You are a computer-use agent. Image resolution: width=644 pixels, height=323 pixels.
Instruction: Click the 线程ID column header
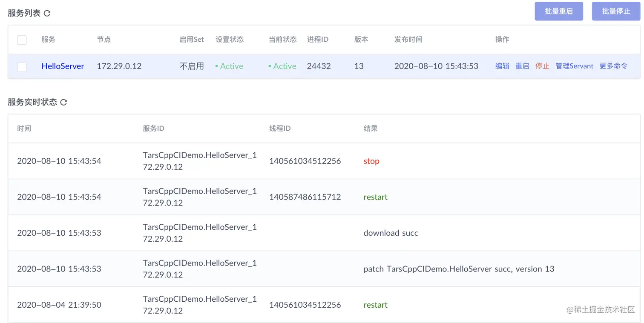pos(280,128)
